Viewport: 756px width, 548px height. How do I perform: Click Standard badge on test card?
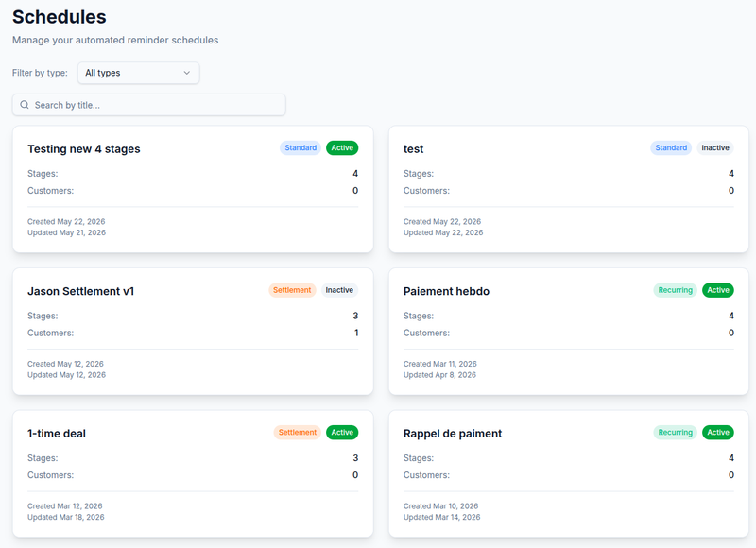pyautogui.click(x=671, y=148)
